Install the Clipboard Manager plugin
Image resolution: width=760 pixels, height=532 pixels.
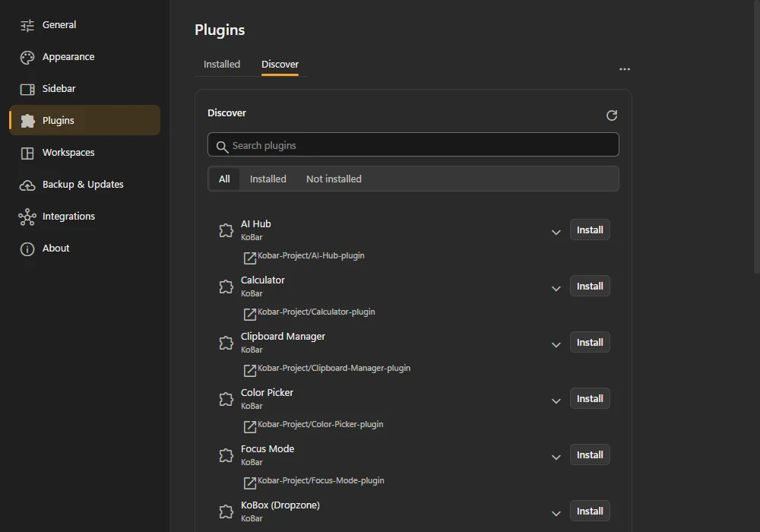[x=590, y=342]
